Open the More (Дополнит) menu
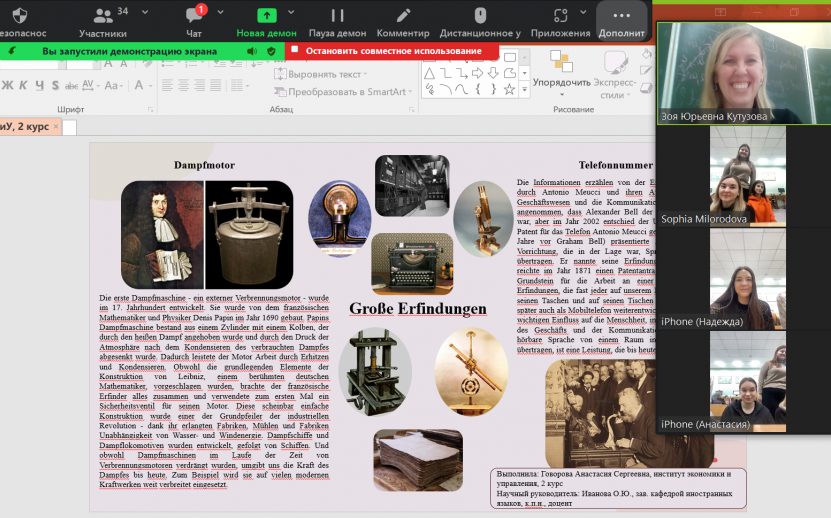 [x=622, y=21]
